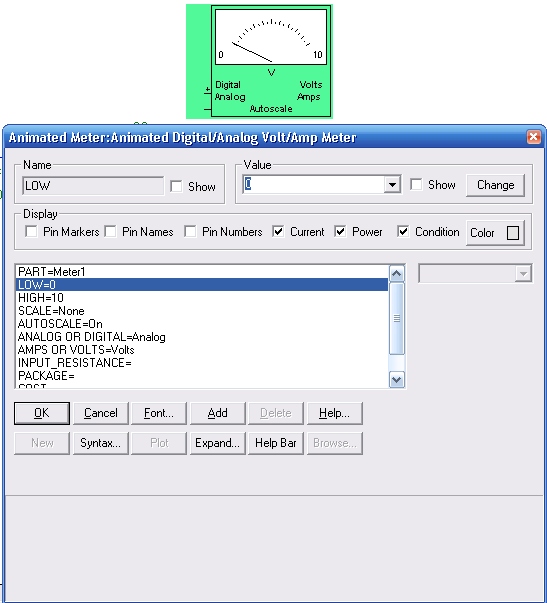Viewport: 547px width, 603px height.
Task: Uncheck the Current display checkbox
Action: click(278, 232)
